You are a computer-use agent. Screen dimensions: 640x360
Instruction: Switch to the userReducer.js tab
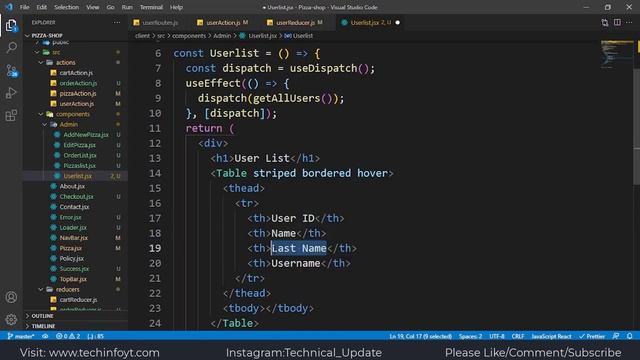point(296,23)
